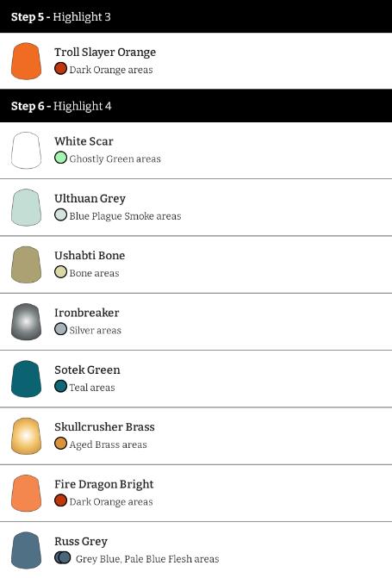This screenshot has width=392, height=578.
Task: Select the Teal areas colour circle
Action: 60,386
